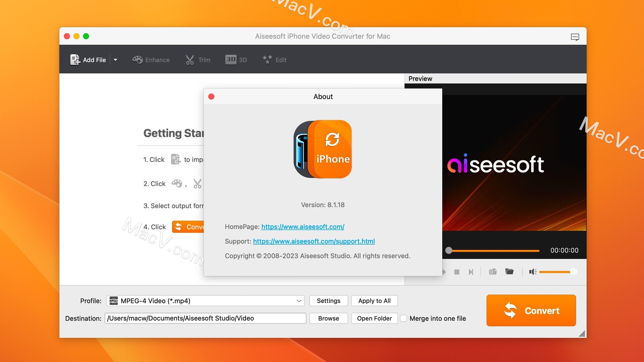Image resolution: width=644 pixels, height=362 pixels.
Task: Check the Merge into one file option
Action: tap(404, 318)
